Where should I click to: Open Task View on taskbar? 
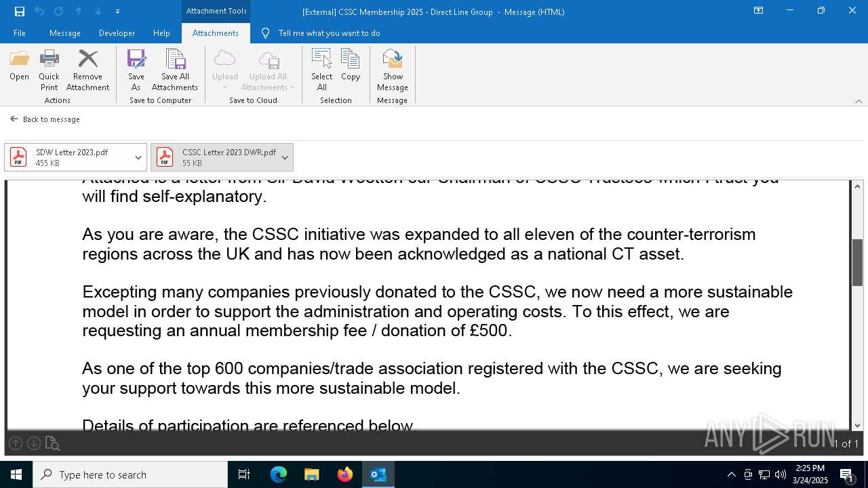pos(244,474)
